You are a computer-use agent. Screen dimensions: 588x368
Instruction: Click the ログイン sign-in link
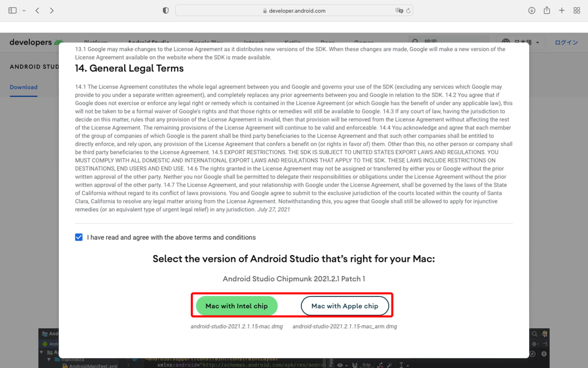(566, 43)
